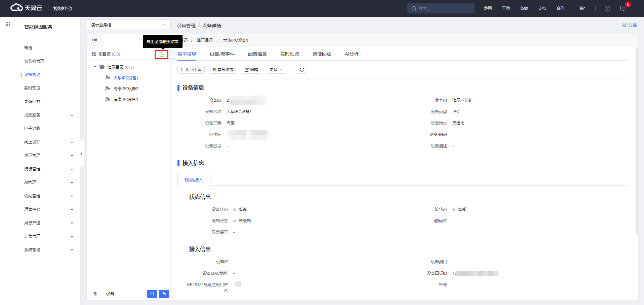This screenshot has width=644, height=305.
Task: Open the 演示业务组 business group selector
Action: coord(128,25)
